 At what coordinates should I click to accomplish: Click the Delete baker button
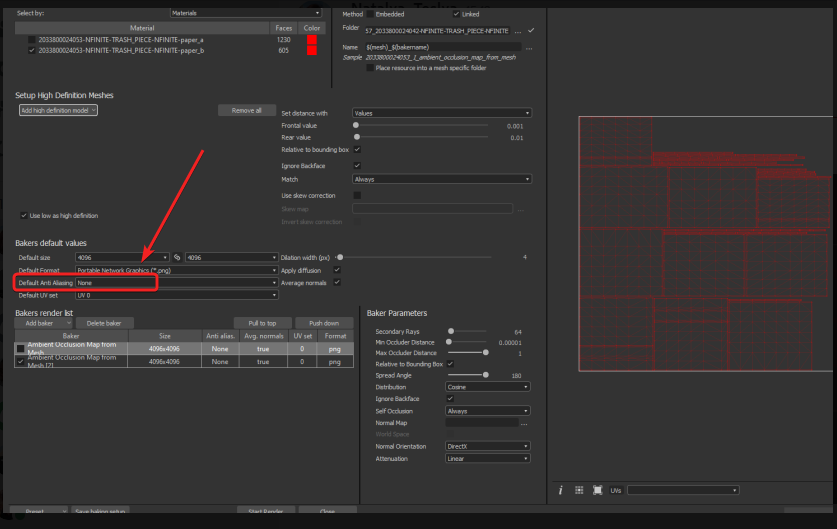click(x=104, y=323)
